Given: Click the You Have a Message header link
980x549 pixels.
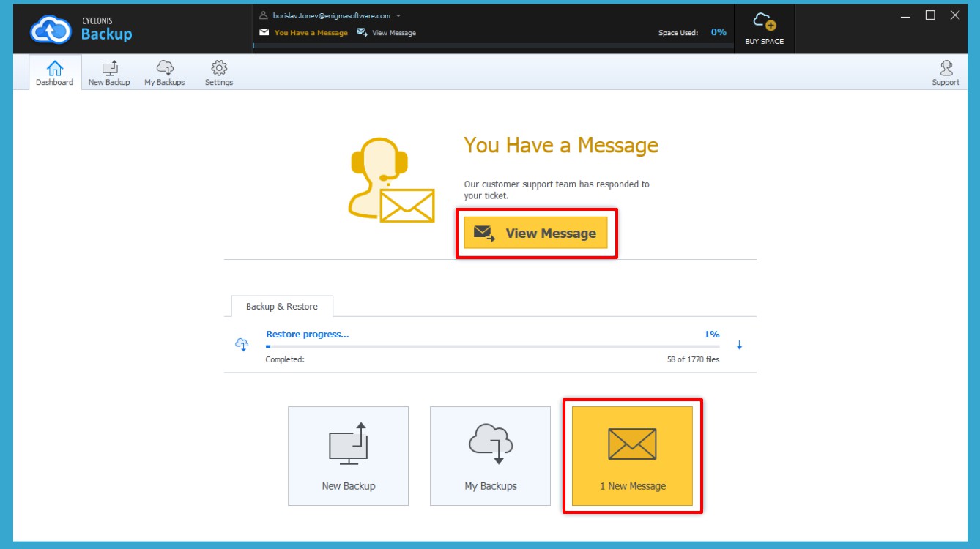Looking at the screenshot, I should point(311,33).
